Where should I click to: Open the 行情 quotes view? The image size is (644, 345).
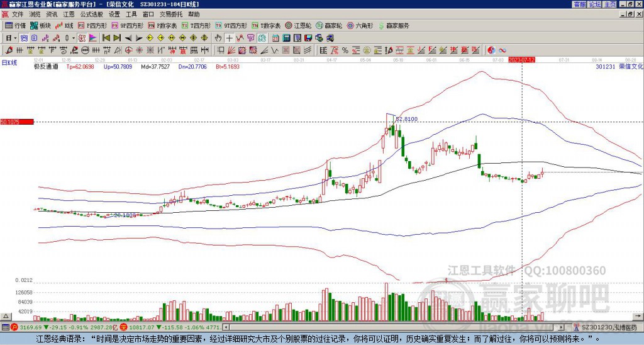[15, 25]
